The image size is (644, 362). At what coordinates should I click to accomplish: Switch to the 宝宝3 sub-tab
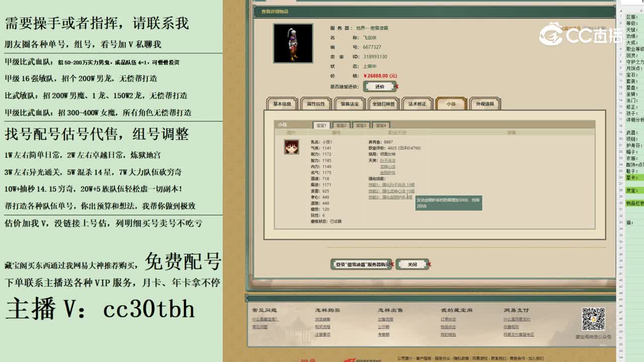point(361,125)
